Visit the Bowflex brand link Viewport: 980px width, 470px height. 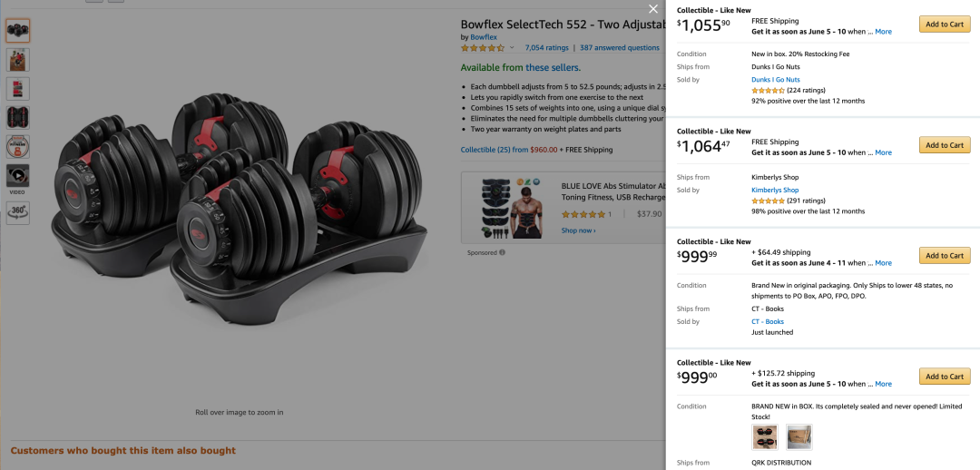point(484,37)
